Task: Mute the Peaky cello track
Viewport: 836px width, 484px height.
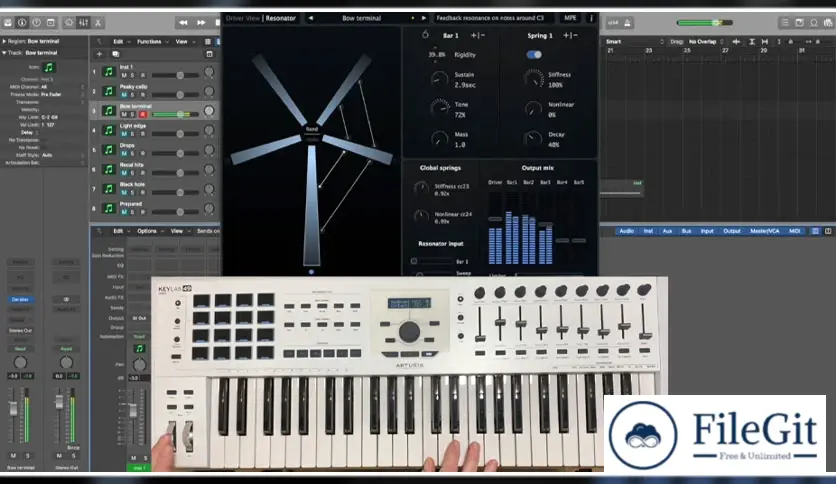Action: (x=124, y=95)
